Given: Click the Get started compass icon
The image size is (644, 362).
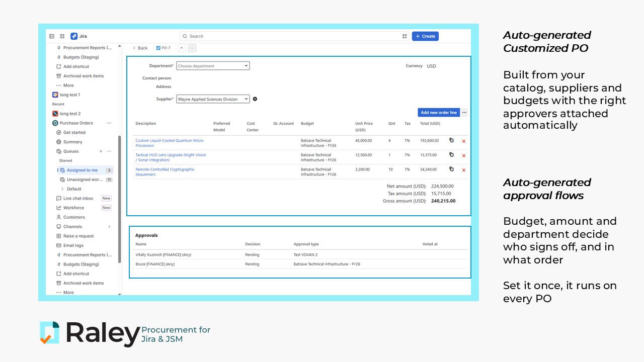Looking at the screenshot, I should [59, 133].
